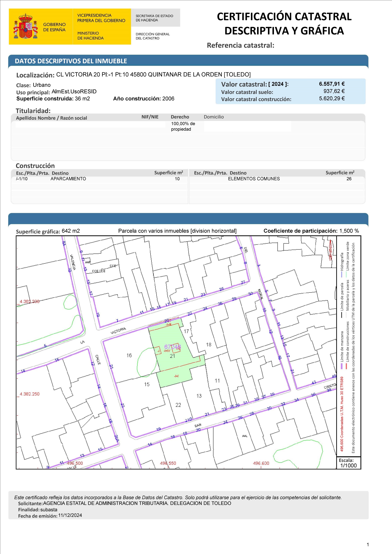The height and width of the screenshot is (554, 392).
Task: Click the MINISTERIO DE HACIENDA logo text
Action: 90,36
